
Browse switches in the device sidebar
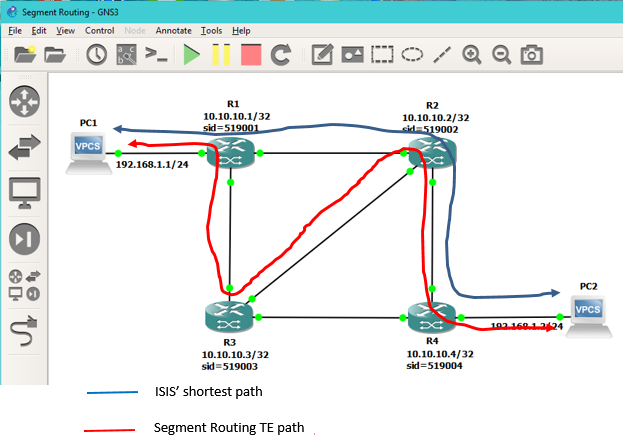(24, 148)
